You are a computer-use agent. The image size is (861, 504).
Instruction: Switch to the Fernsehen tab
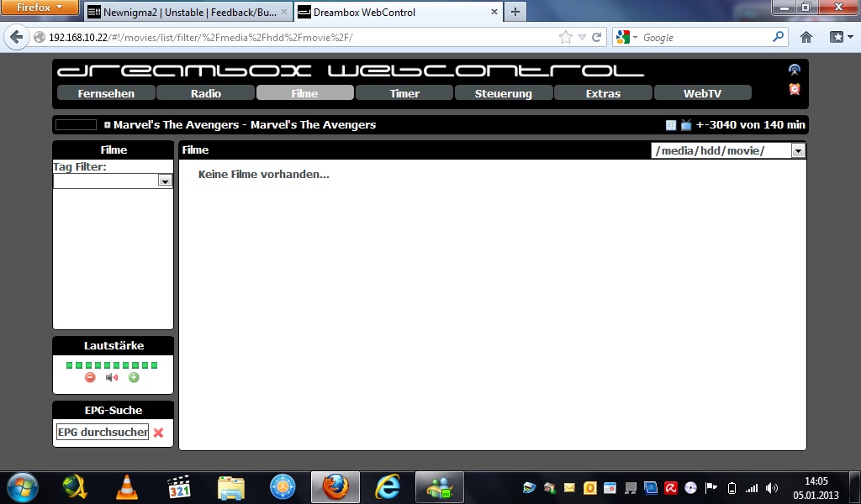106,93
